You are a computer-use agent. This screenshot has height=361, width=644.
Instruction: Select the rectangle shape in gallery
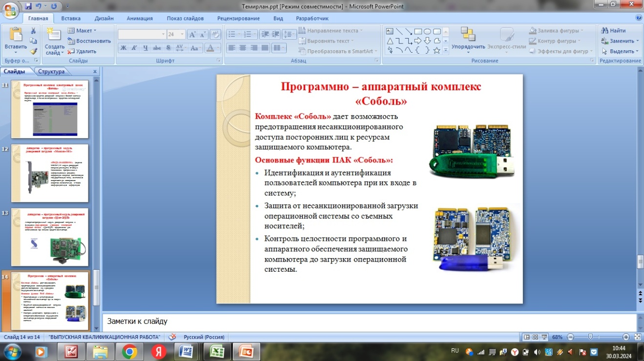tap(418, 31)
